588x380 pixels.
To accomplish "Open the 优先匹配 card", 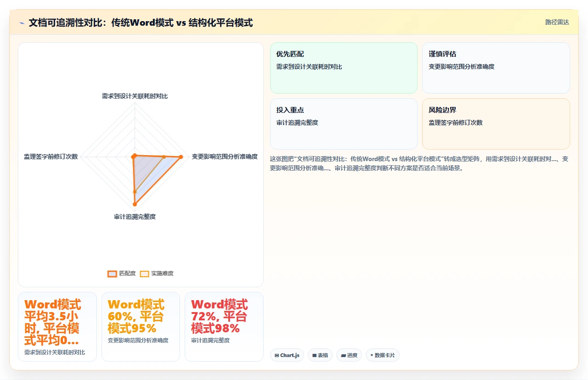I will pos(344,68).
